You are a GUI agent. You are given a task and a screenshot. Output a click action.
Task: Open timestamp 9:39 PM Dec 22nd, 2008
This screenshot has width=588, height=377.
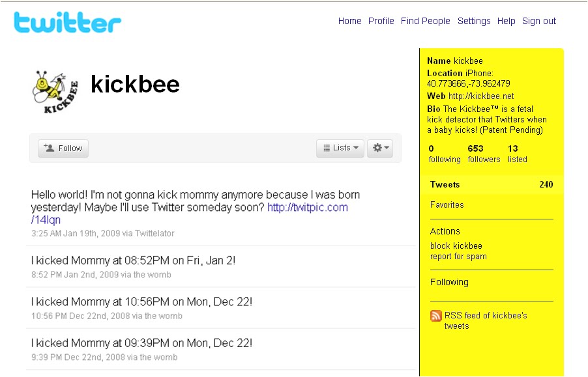click(78, 357)
